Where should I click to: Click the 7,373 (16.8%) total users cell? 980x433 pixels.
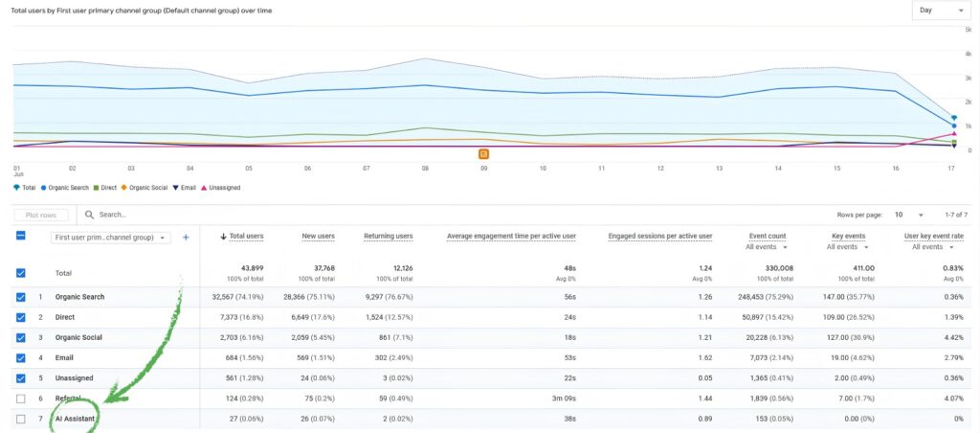pyautogui.click(x=241, y=317)
